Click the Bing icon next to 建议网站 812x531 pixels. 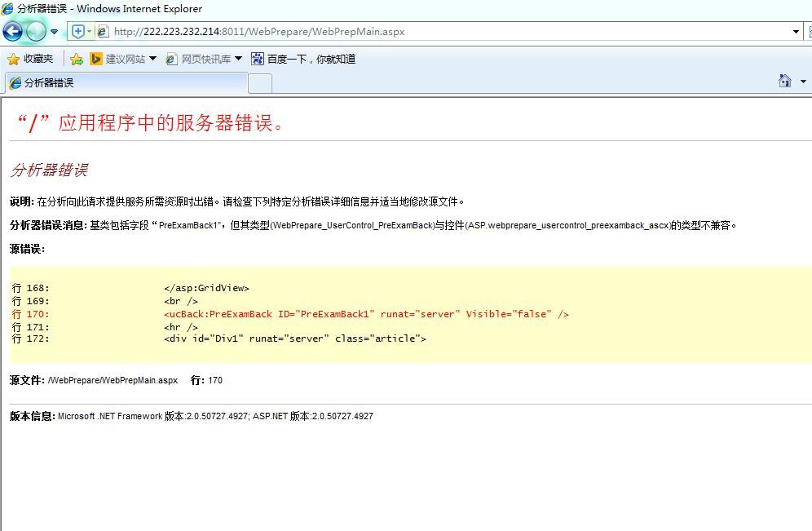coord(96,59)
